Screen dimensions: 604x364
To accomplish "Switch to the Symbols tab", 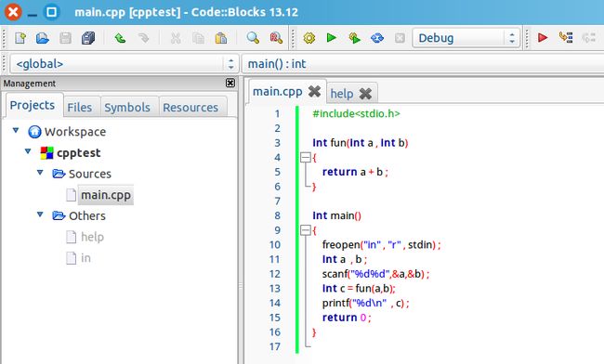I will point(127,108).
